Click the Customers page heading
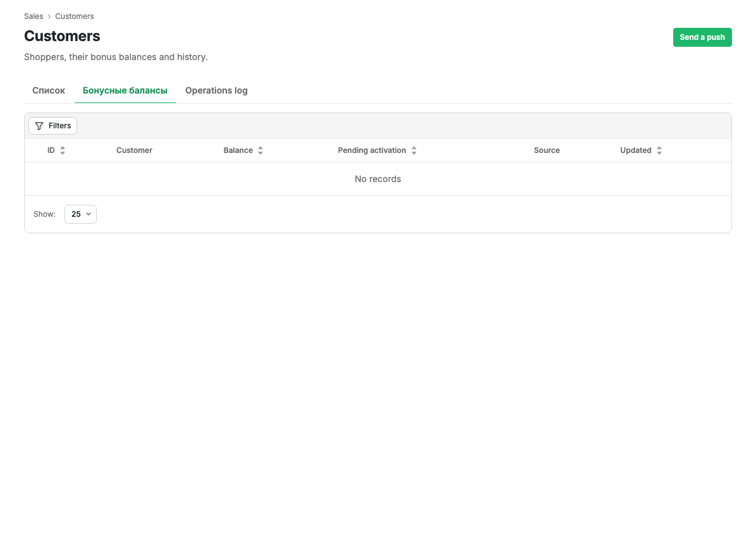Screen dimensions: 756x536 pyautogui.click(x=62, y=36)
